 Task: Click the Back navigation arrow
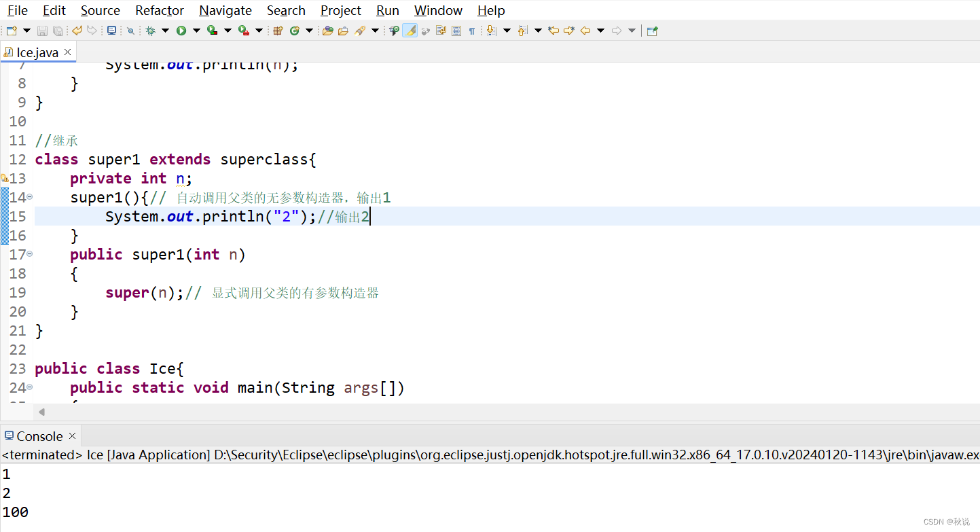(585, 31)
